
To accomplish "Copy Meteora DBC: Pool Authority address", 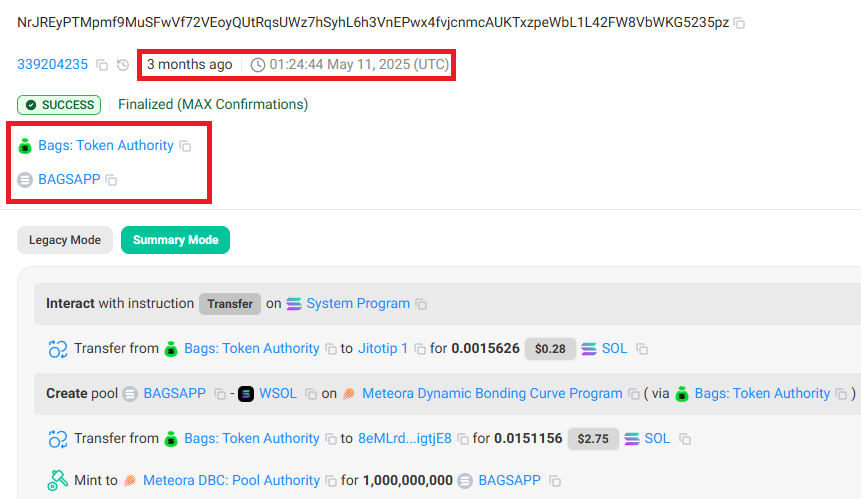I will [x=331, y=481].
